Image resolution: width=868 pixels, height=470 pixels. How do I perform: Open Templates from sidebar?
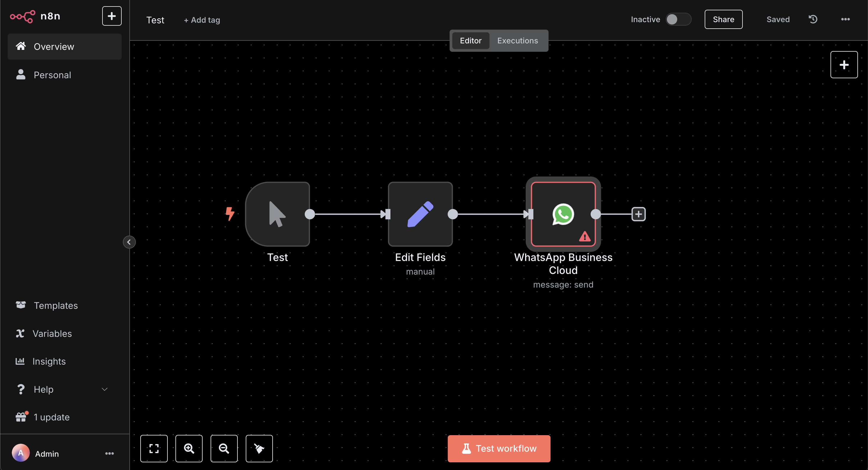pyautogui.click(x=64, y=305)
